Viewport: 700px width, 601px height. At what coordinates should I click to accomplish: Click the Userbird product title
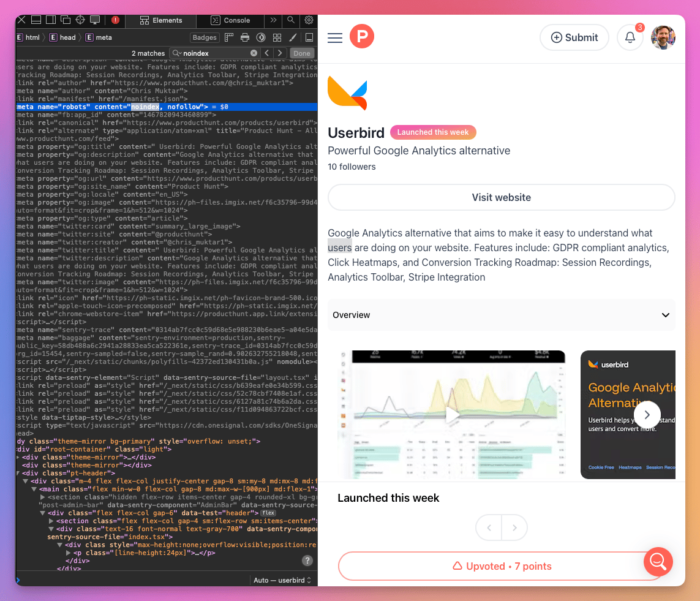356,132
